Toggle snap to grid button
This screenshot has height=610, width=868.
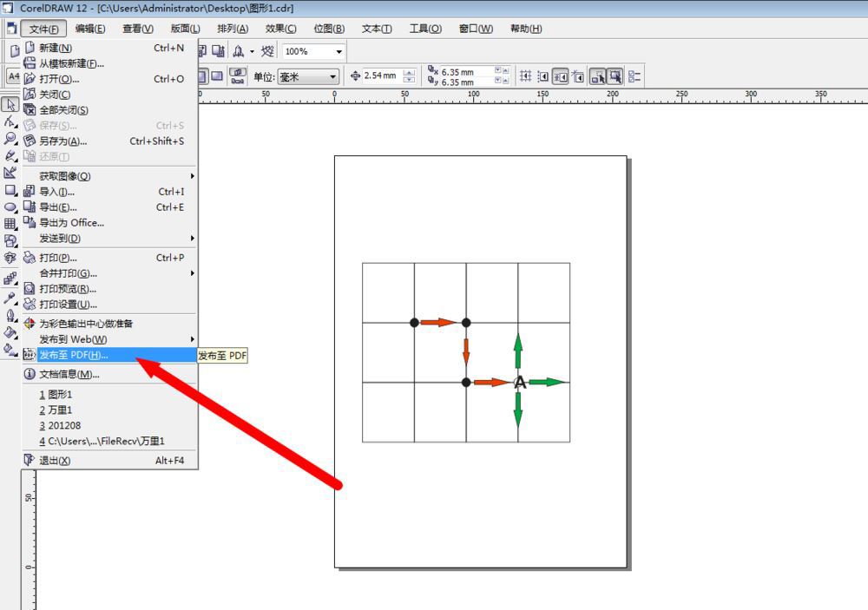(526, 76)
